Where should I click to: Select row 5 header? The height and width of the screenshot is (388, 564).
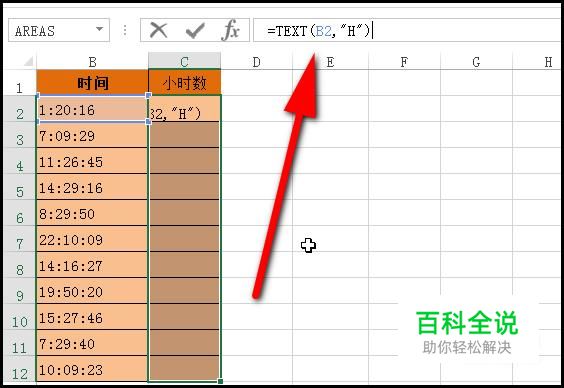click(x=20, y=187)
